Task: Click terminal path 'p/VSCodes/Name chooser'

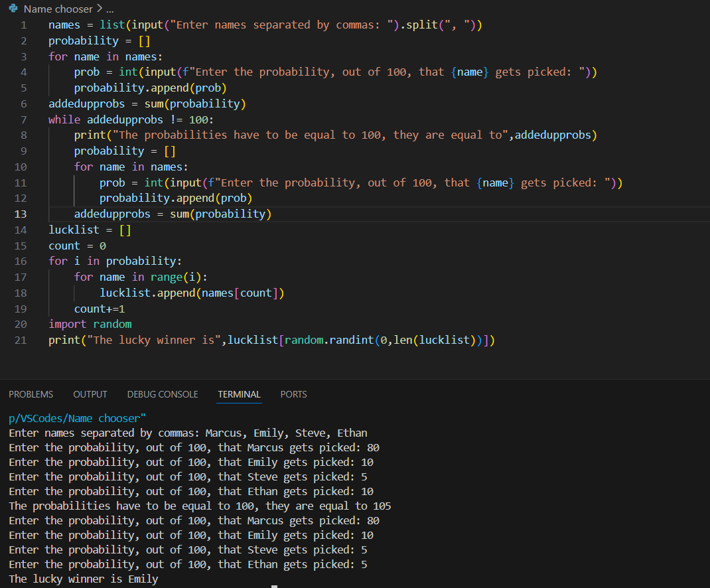Action: [x=77, y=418]
